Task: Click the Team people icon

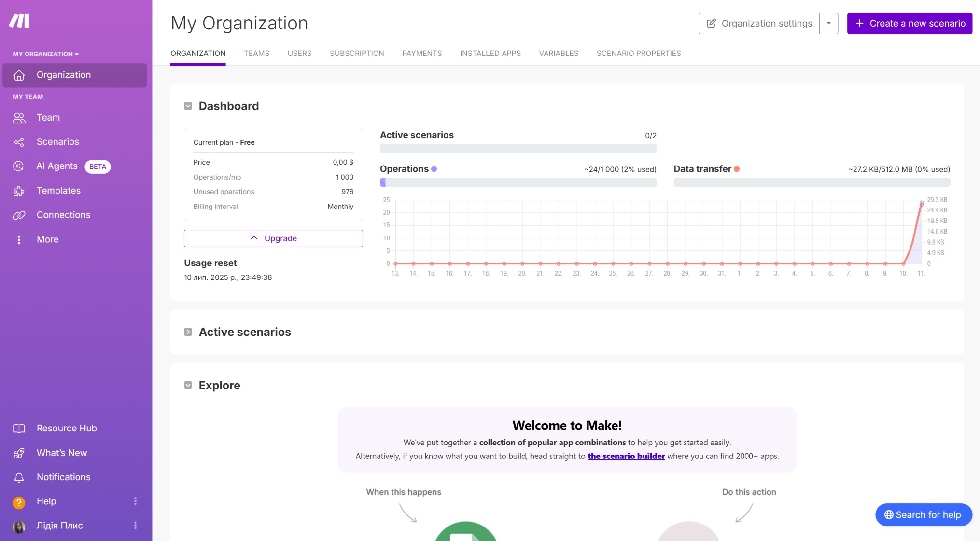Action: [x=19, y=118]
